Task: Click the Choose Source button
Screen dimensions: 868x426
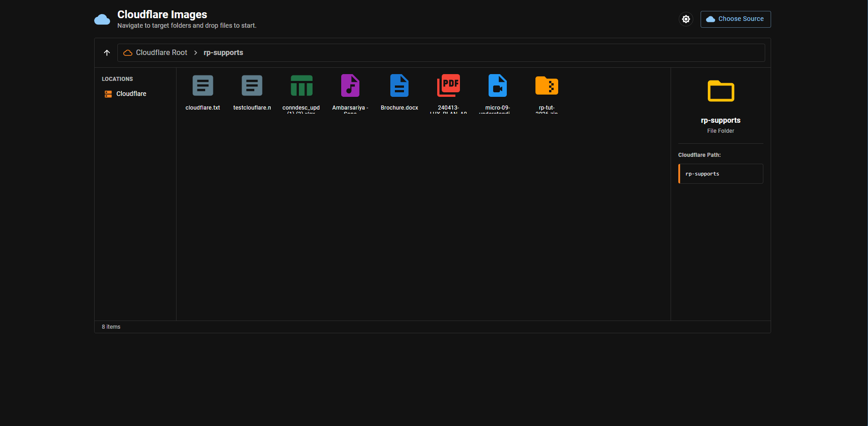Action: click(x=736, y=19)
